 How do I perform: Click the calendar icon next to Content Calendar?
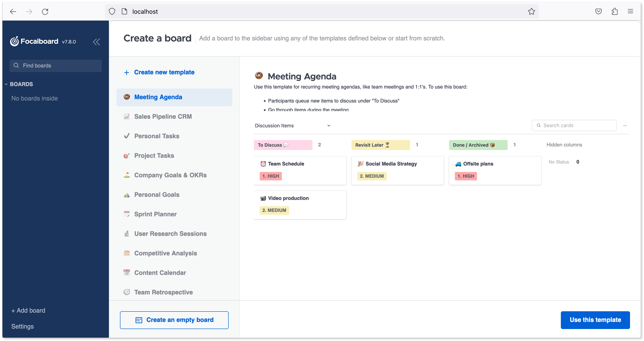[x=127, y=272]
